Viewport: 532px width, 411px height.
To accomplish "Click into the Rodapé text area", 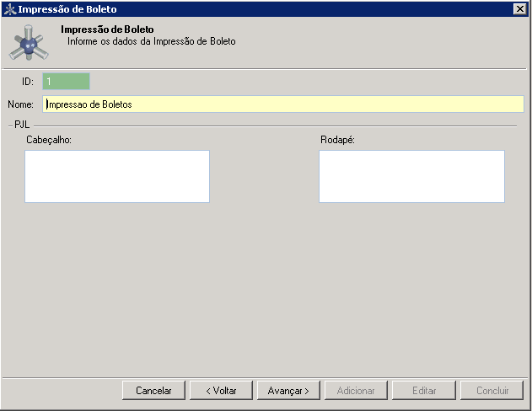I will pos(411,176).
